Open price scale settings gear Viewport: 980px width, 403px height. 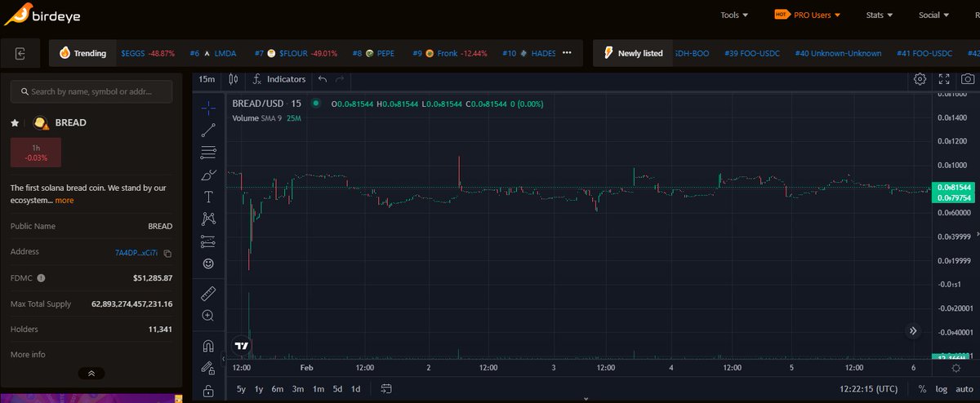coord(956,369)
